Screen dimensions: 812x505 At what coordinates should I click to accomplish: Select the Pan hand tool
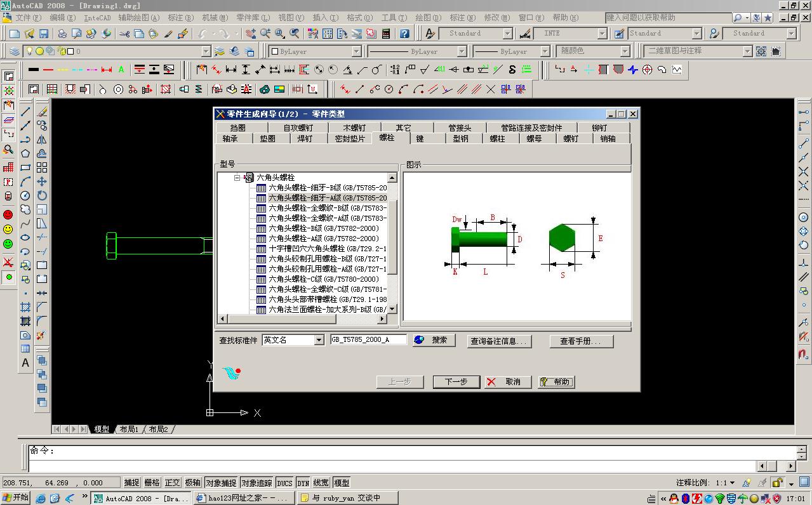pyautogui.click(x=251, y=34)
